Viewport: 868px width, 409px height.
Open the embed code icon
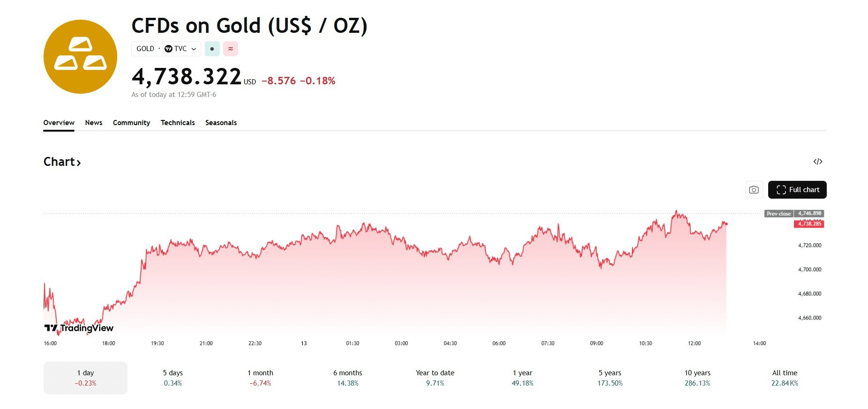[x=817, y=162]
